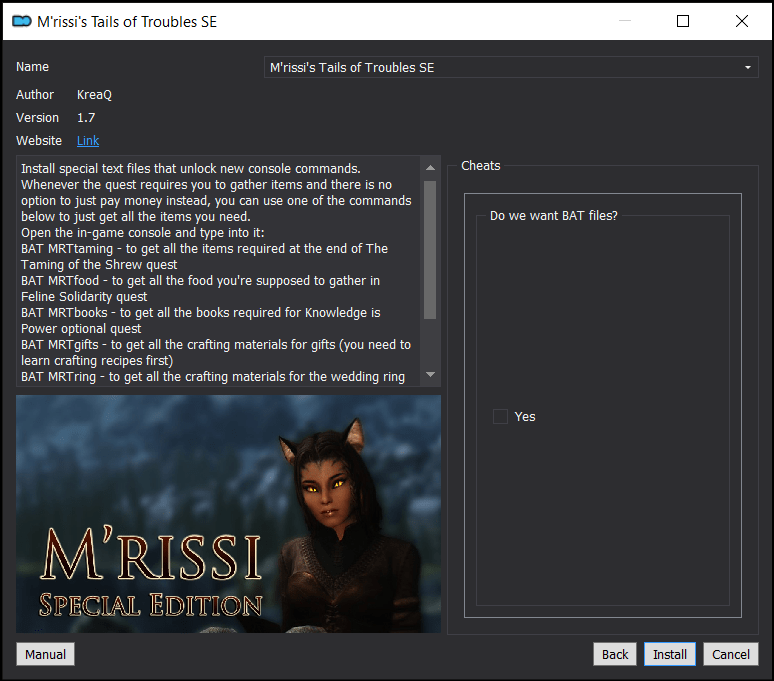The width and height of the screenshot is (774, 681).
Task: Cancel the mod installation
Action: [x=731, y=654]
